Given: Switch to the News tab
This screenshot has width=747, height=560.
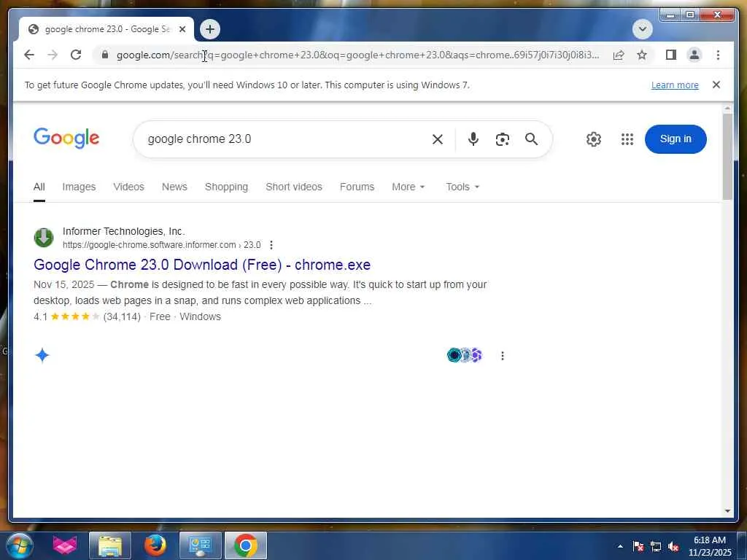Looking at the screenshot, I should tap(174, 187).
